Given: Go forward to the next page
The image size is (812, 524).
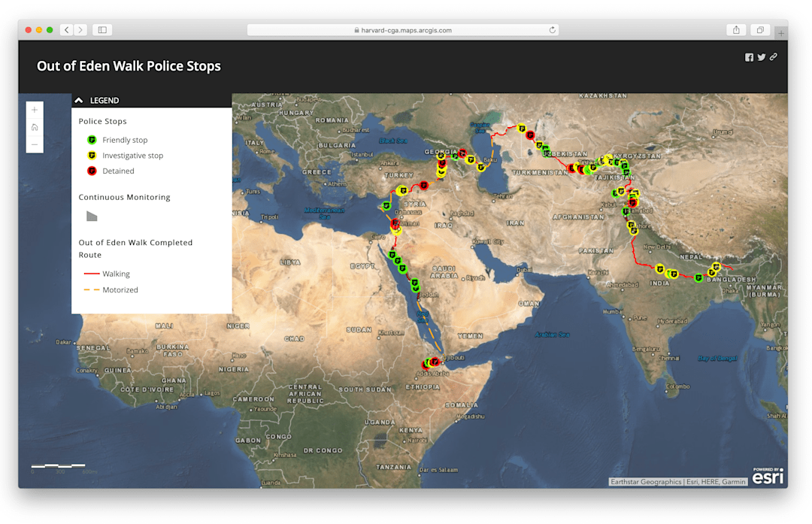Looking at the screenshot, I should [80, 30].
